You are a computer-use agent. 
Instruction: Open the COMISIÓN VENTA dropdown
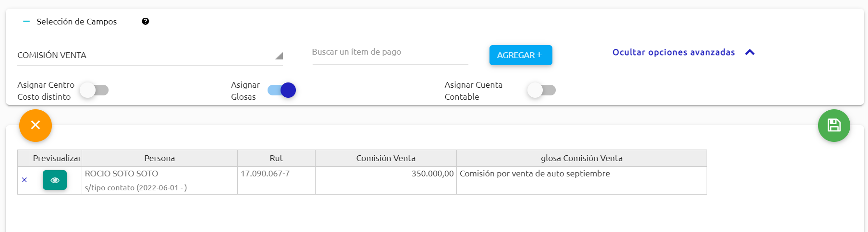pyautogui.click(x=150, y=55)
